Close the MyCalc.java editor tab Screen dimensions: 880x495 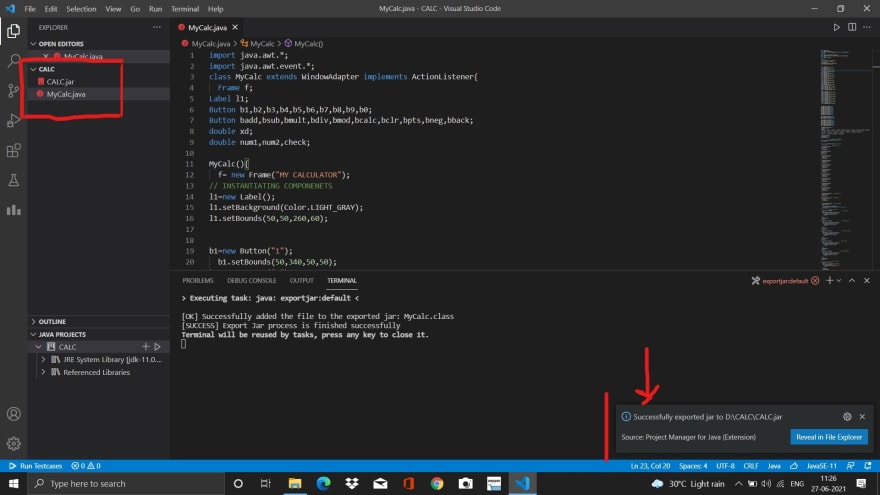(x=235, y=27)
